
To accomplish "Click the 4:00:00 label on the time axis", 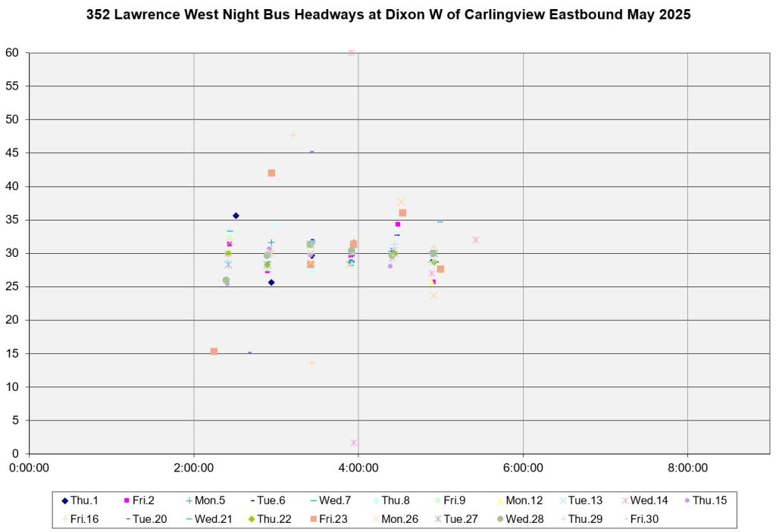I will click(358, 468).
